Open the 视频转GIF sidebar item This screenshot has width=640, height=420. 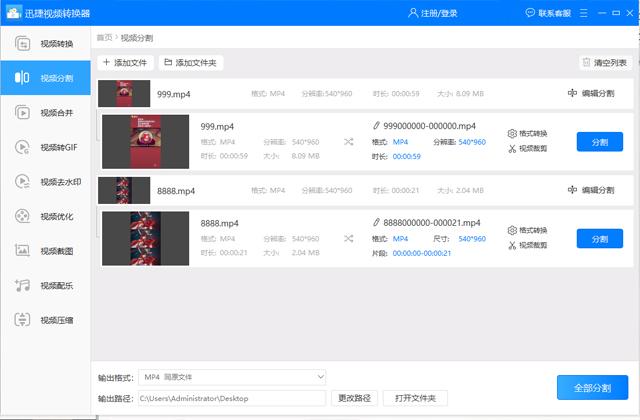tap(45, 147)
